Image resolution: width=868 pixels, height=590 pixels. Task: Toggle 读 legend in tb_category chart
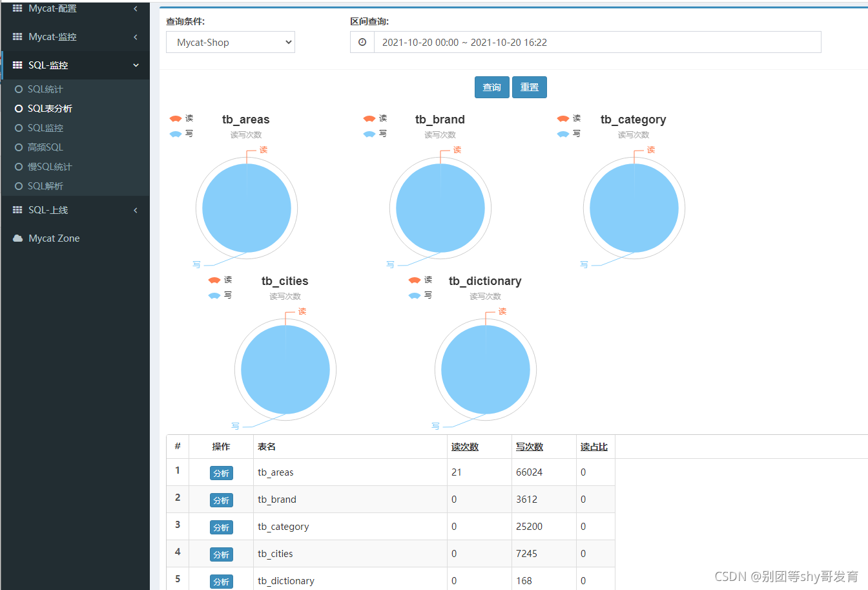pyautogui.click(x=568, y=118)
